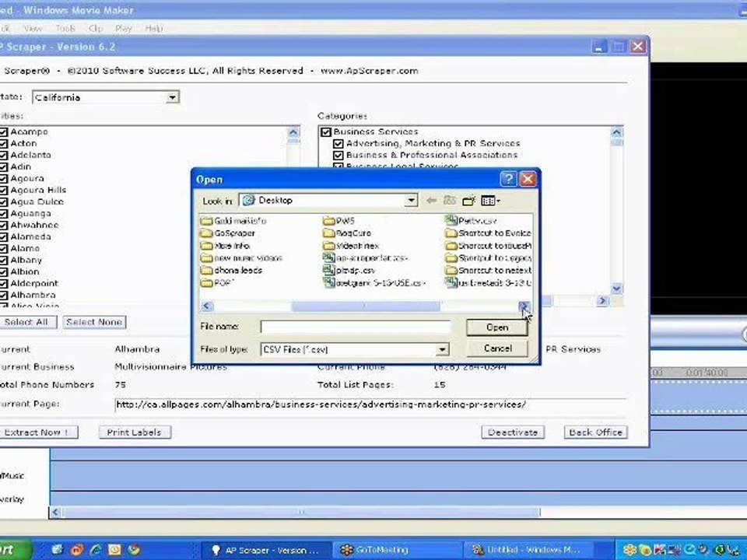The image size is (747, 560).
Task: Create a new folder in Open dialog
Action: (468, 201)
